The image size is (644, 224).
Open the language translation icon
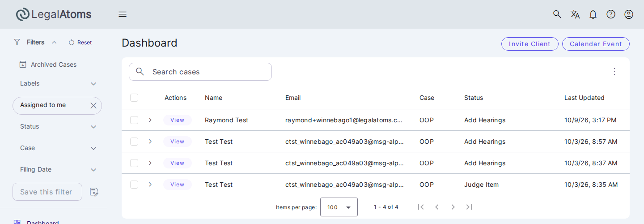click(x=575, y=14)
